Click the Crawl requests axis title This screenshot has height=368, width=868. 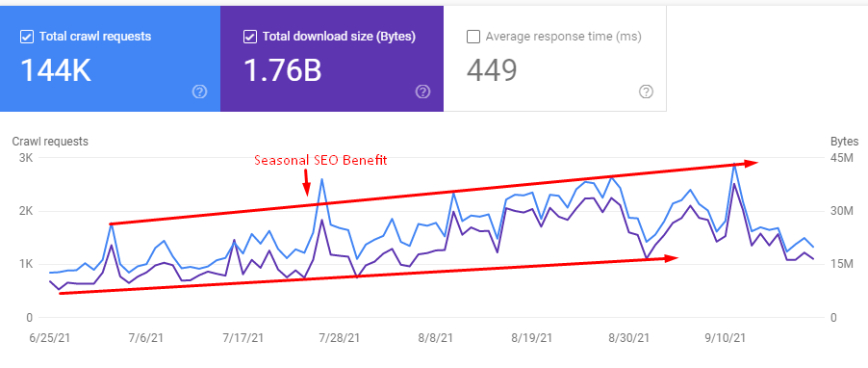(x=50, y=142)
